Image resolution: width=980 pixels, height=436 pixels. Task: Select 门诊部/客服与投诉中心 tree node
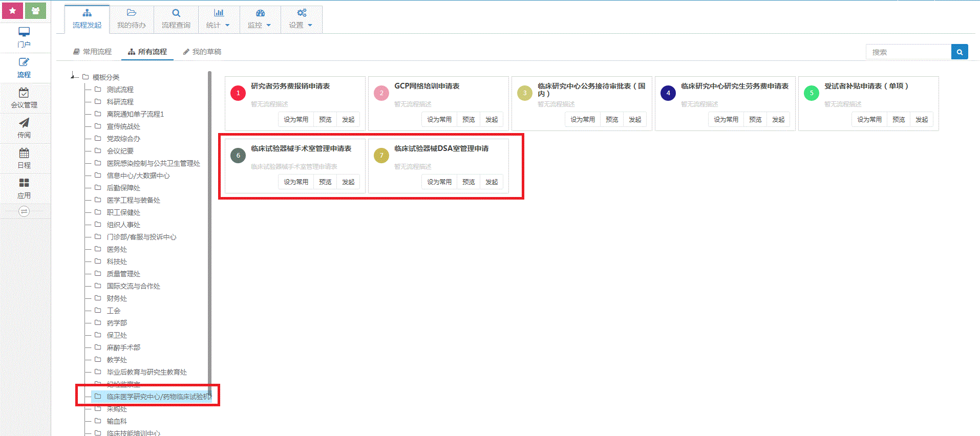coord(141,237)
